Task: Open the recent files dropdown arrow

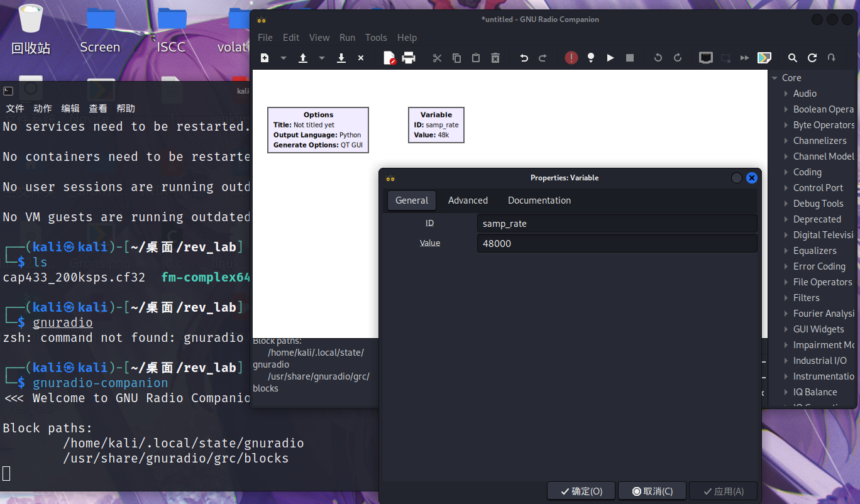Action: click(321, 58)
